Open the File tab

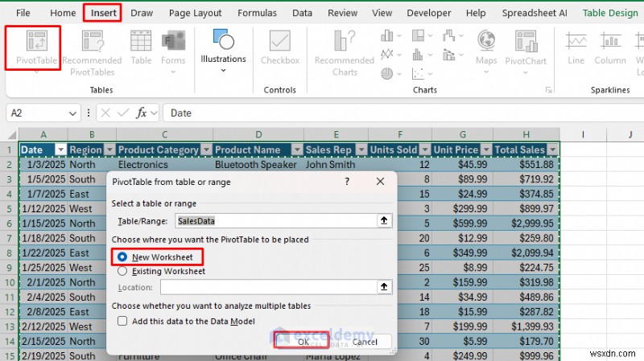click(23, 13)
